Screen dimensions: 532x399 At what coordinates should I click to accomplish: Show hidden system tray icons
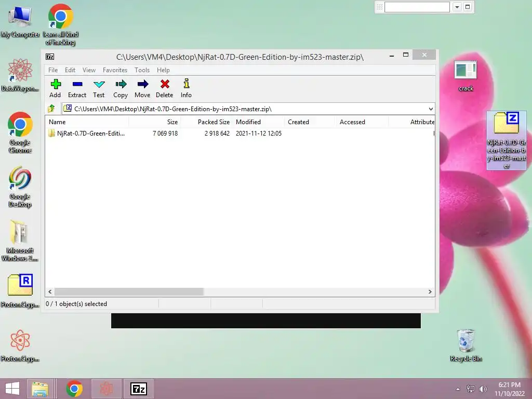[458, 389]
